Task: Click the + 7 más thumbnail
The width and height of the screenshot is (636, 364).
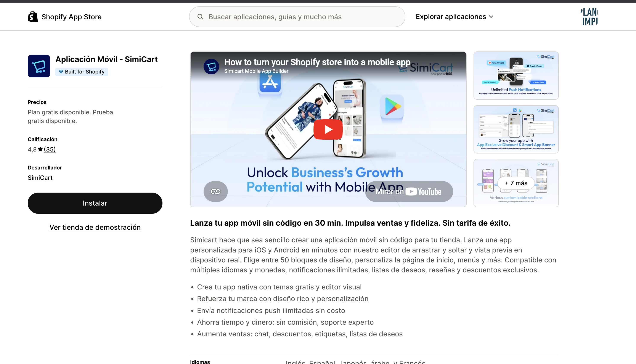Action: 516,183
